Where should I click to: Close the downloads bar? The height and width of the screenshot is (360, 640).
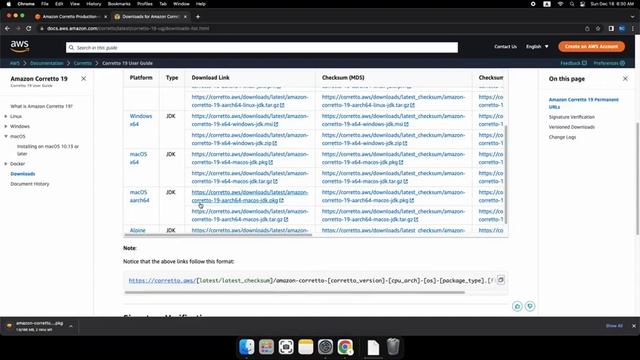[x=633, y=326]
